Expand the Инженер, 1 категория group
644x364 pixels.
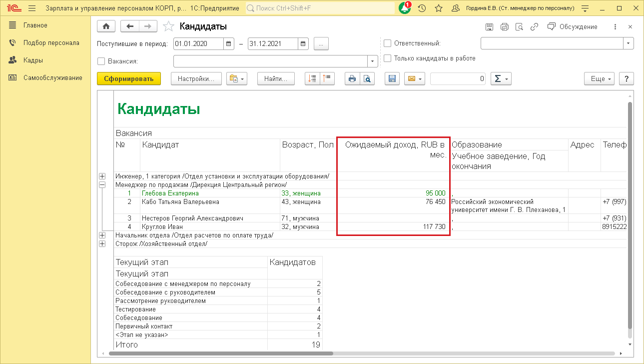[102, 176]
